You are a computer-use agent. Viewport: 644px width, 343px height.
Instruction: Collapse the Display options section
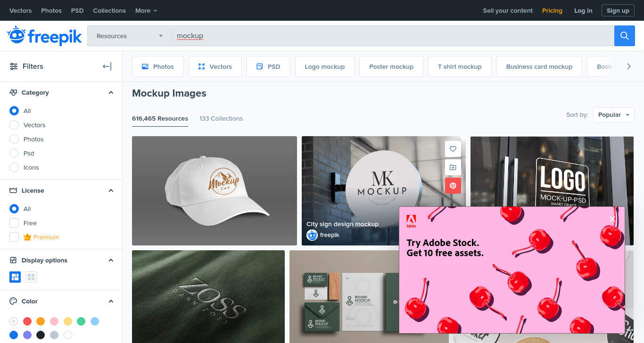111,261
